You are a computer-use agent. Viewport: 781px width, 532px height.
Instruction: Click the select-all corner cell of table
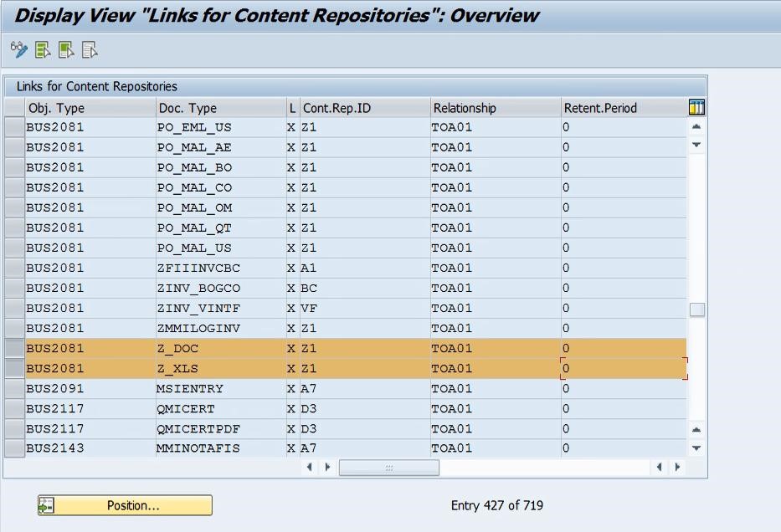coord(14,108)
